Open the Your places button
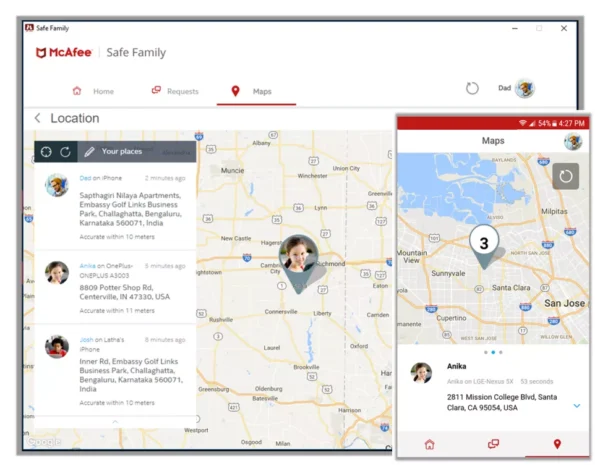The height and width of the screenshot is (471, 600). click(122, 152)
